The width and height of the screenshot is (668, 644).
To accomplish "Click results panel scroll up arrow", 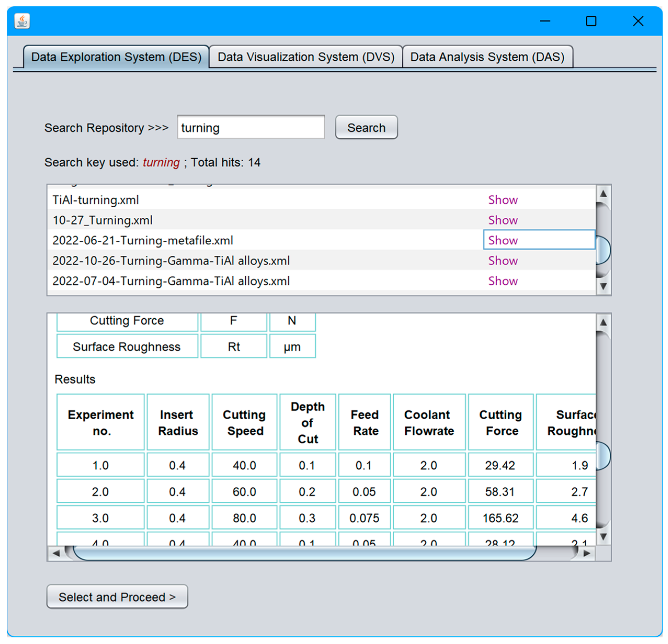I will tap(603, 322).
